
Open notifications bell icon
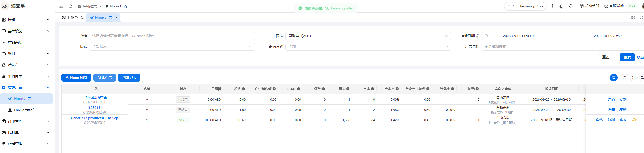571,6
